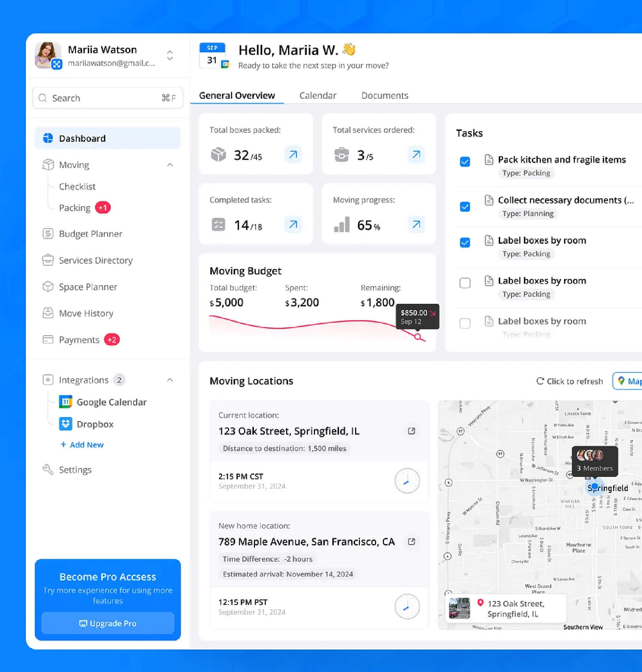The height and width of the screenshot is (672, 642).
Task: Click the PST clock icon
Action: pos(407,606)
